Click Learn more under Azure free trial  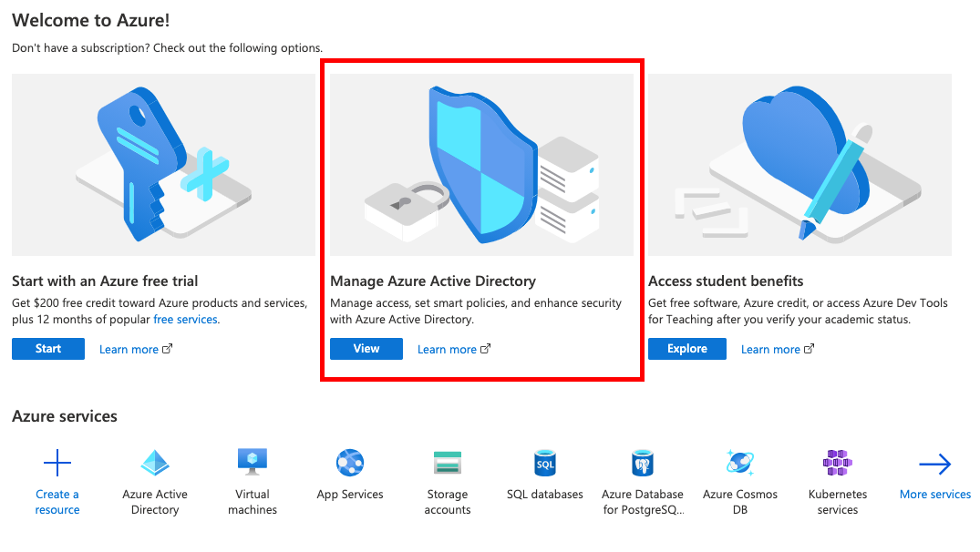point(130,349)
